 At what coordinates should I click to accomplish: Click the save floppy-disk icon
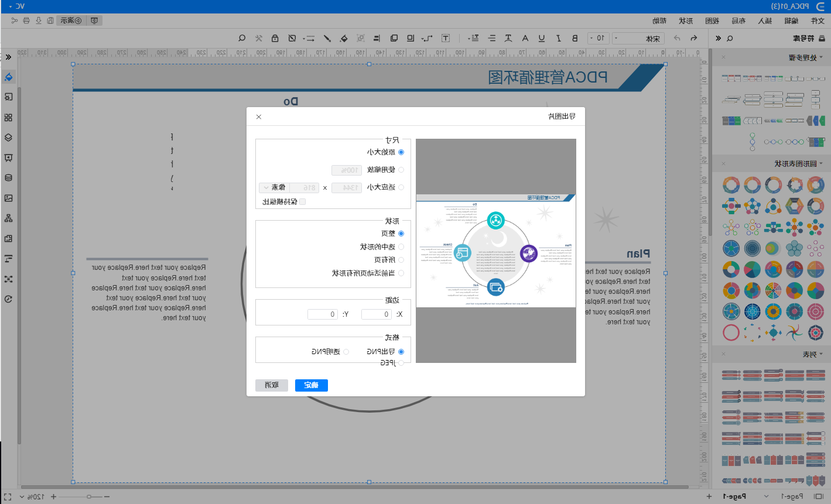[50, 20]
